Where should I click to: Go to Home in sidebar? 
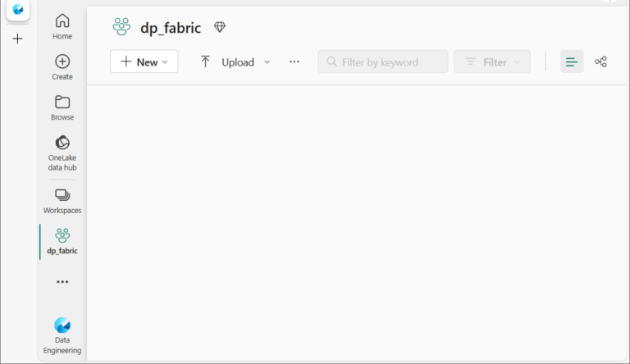coord(62,26)
